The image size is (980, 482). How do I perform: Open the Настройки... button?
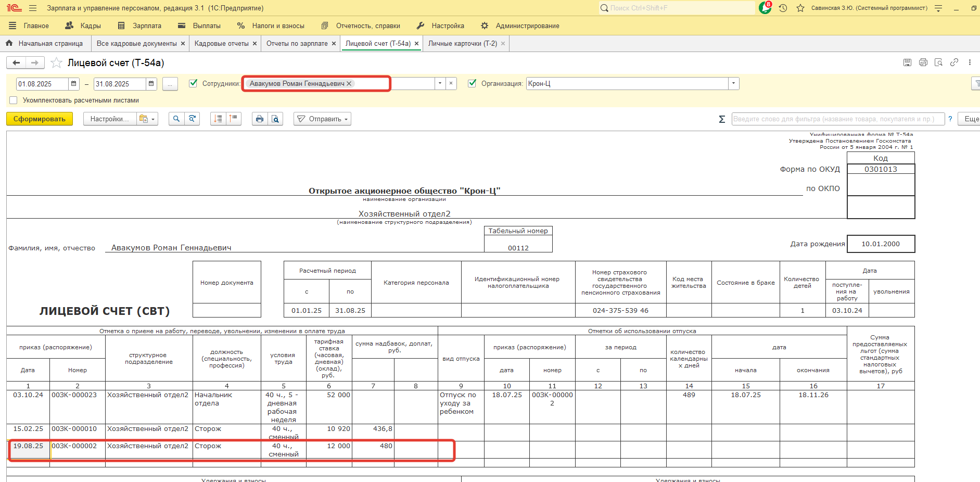(109, 119)
